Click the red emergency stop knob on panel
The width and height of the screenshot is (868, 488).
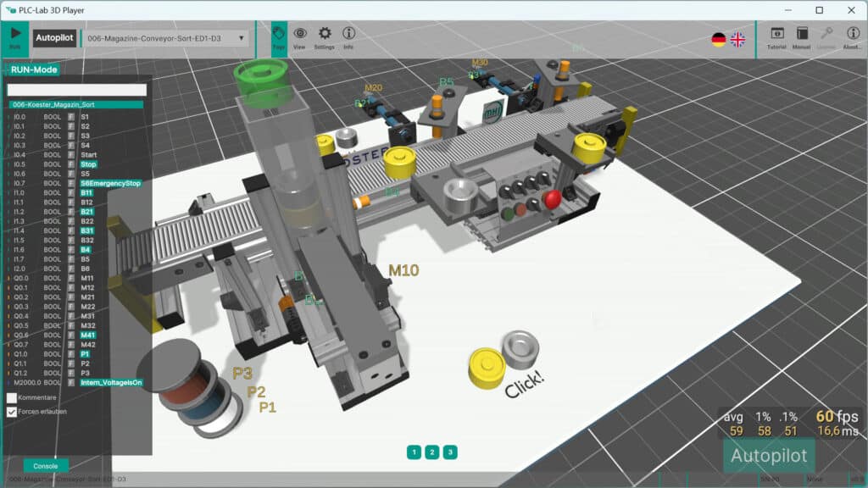coord(552,199)
